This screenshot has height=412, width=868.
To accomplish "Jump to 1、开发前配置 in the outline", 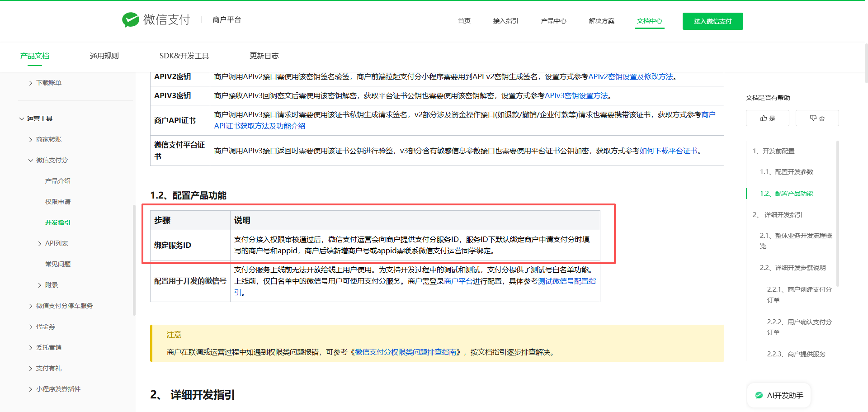I will click(x=774, y=151).
